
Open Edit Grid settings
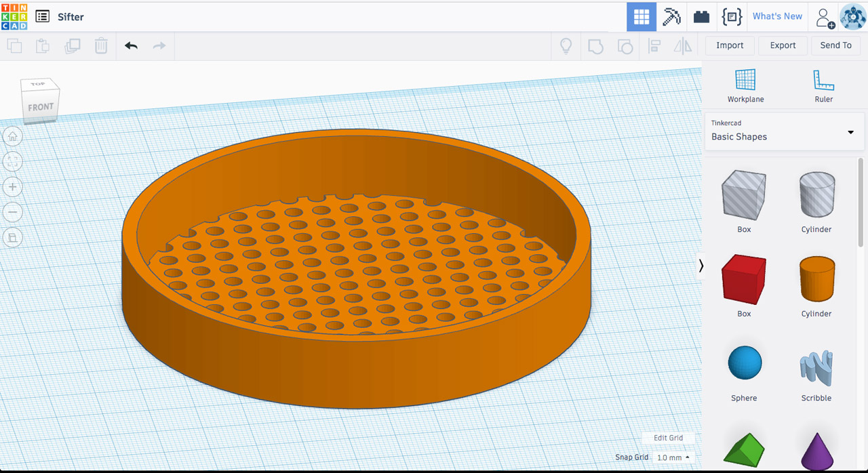[669, 438]
